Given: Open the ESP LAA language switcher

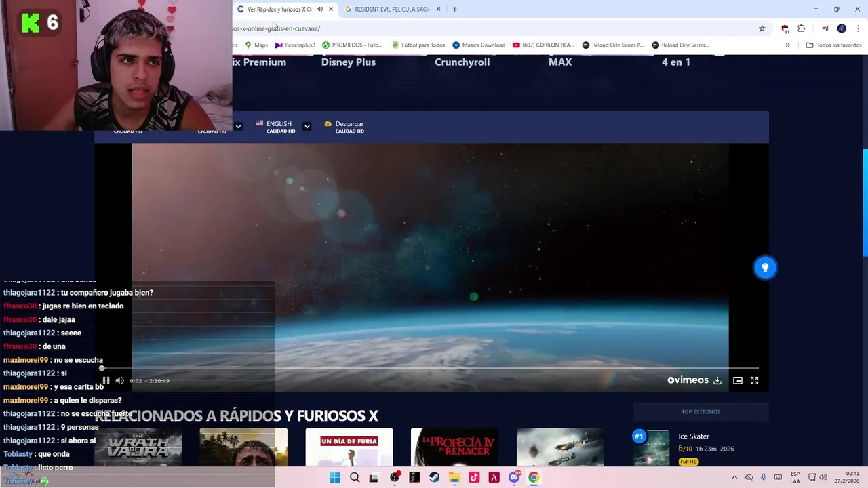Looking at the screenshot, I should click(795, 478).
